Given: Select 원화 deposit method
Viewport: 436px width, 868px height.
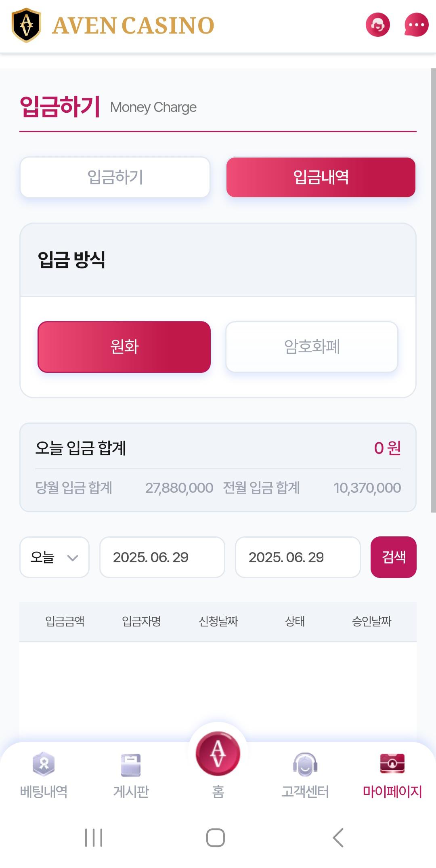Looking at the screenshot, I should point(124,347).
